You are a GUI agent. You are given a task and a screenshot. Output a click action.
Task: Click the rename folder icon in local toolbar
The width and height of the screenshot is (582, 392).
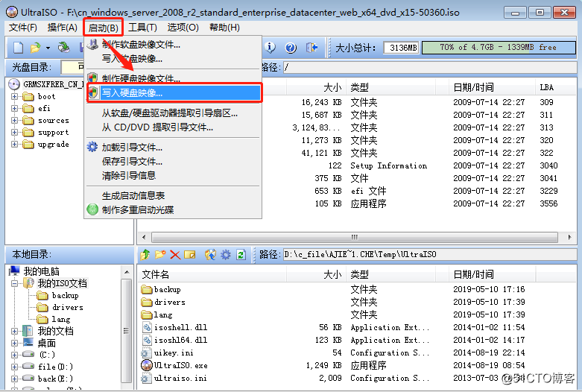tap(190, 255)
